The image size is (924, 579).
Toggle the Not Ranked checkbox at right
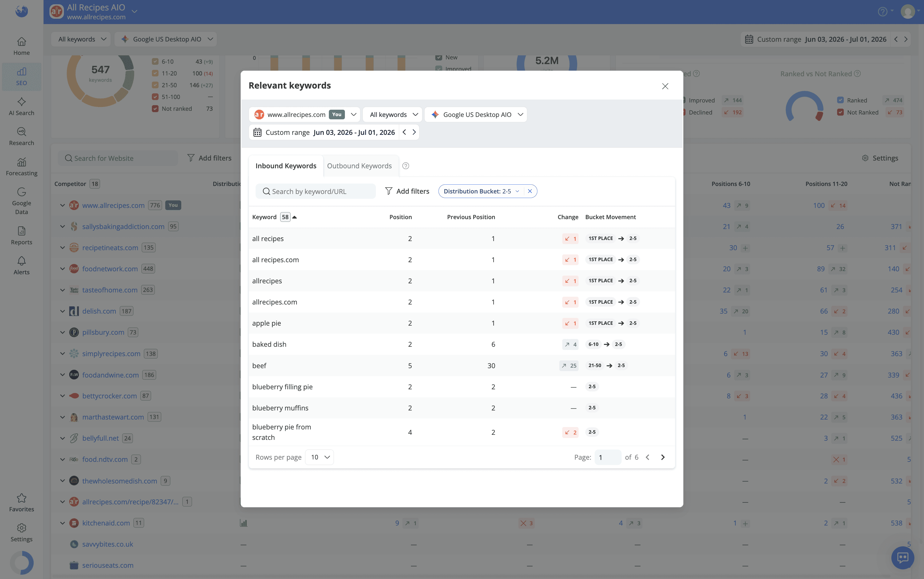(x=840, y=112)
